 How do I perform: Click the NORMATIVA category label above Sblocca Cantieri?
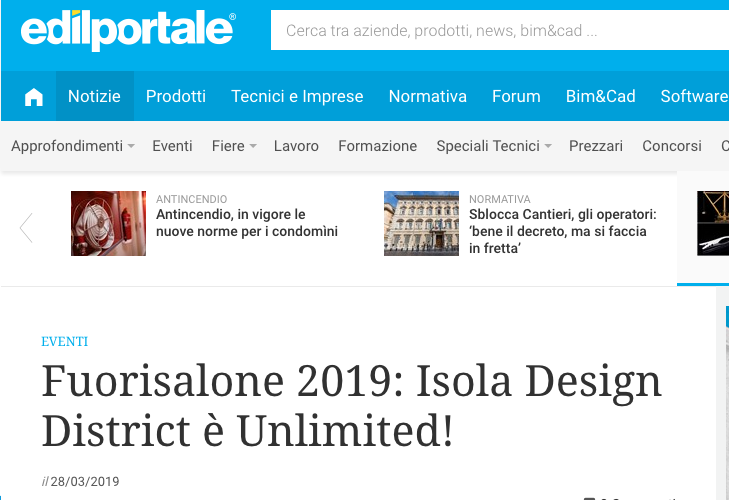point(500,199)
